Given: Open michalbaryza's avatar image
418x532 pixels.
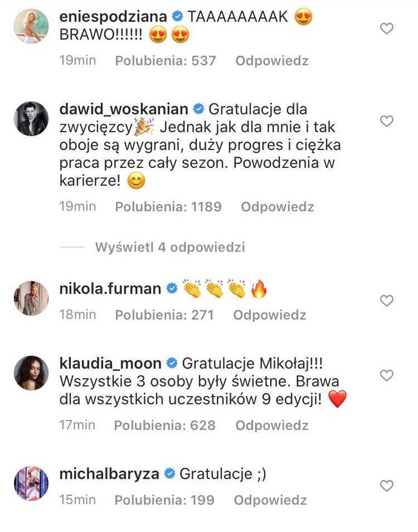Looking at the screenshot, I should coord(31,483).
